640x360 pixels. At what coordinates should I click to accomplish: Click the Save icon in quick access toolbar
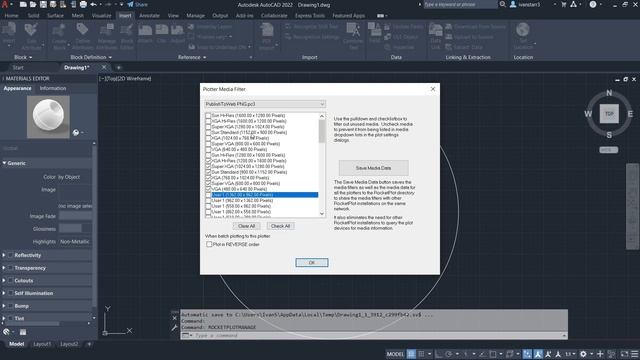click(43, 4)
